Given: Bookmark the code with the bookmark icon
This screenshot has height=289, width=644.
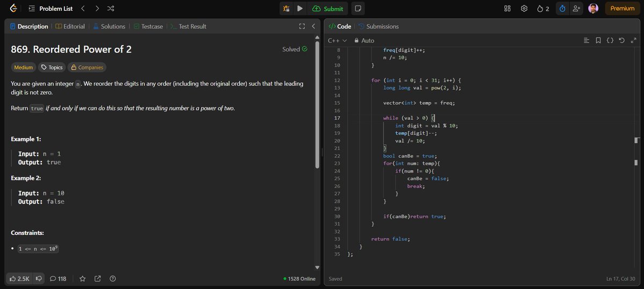Looking at the screenshot, I should tap(598, 40).
